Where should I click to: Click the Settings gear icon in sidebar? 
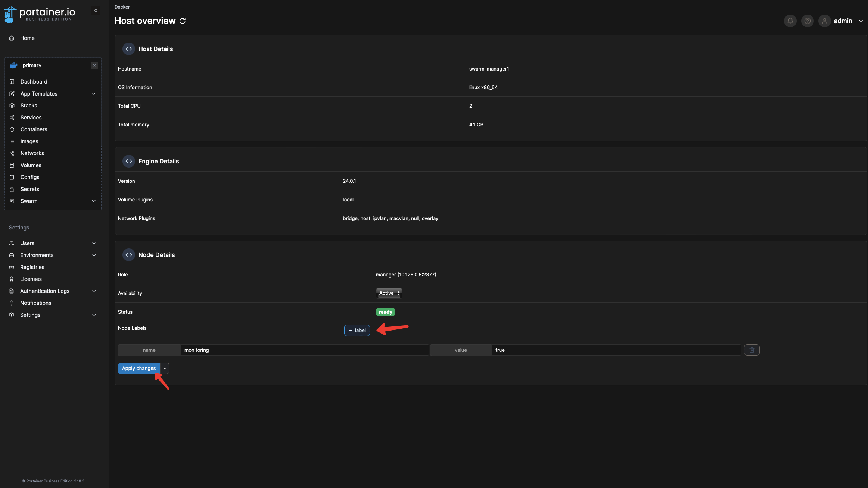pyautogui.click(x=12, y=315)
